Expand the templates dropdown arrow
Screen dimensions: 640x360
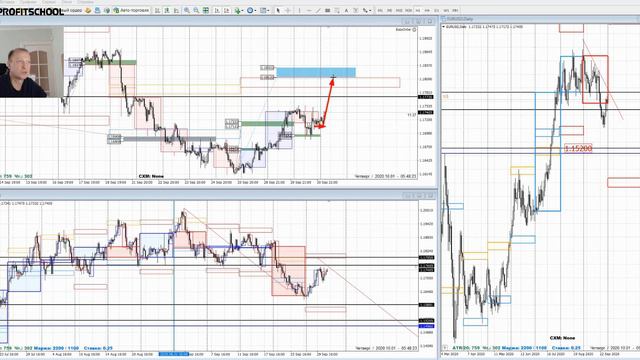(x=268, y=10)
